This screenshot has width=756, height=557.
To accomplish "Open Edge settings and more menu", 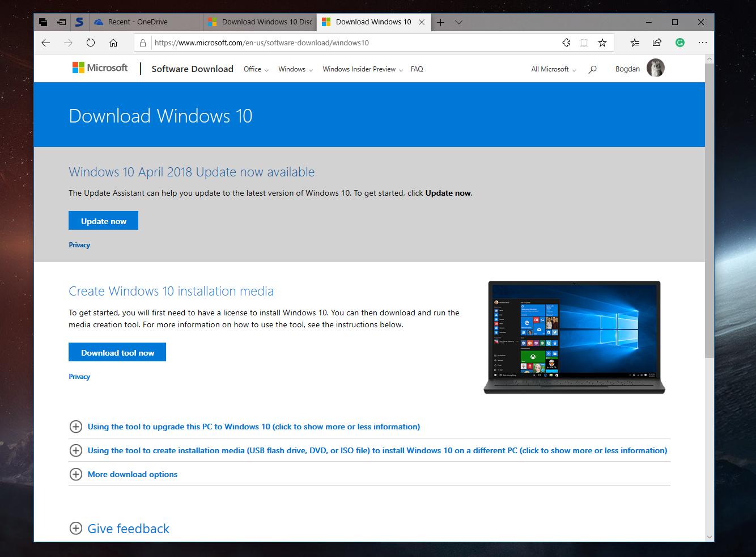I will point(703,43).
